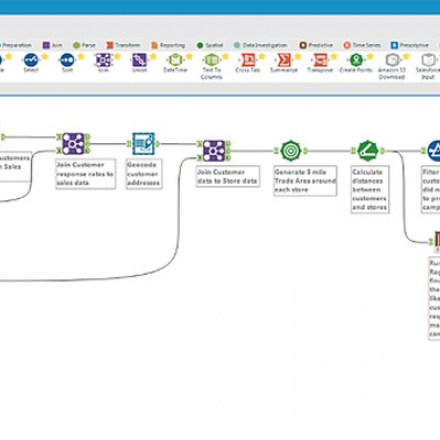Click the 'Join Customer data to Store data' annotation

click(x=228, y=176)
